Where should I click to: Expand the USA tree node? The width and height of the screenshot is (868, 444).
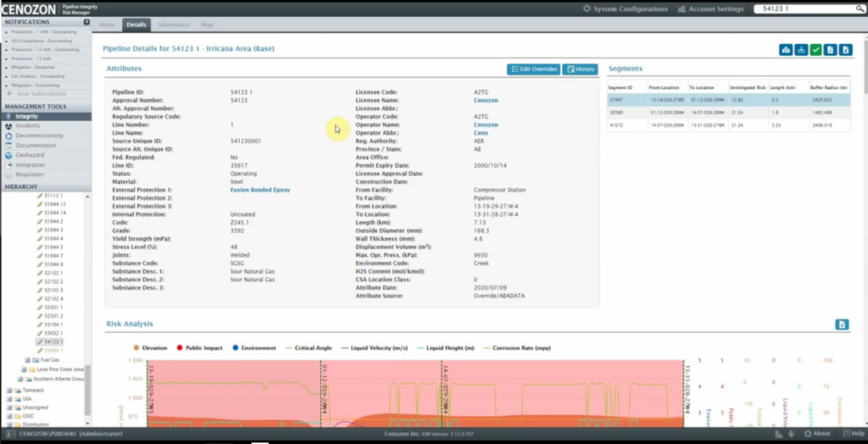(9, 398)
